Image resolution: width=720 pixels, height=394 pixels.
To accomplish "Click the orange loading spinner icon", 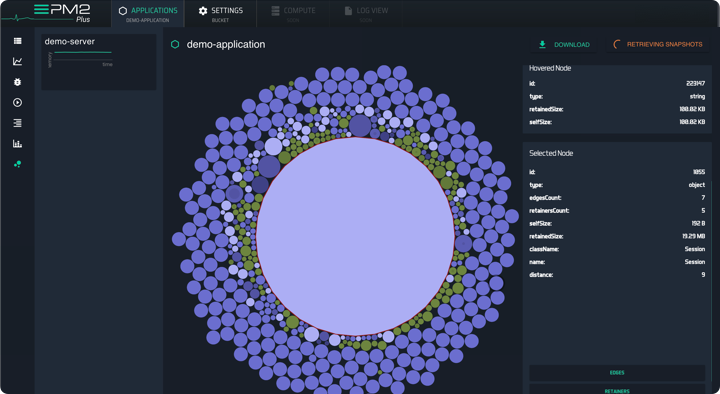I will (617, 45).
